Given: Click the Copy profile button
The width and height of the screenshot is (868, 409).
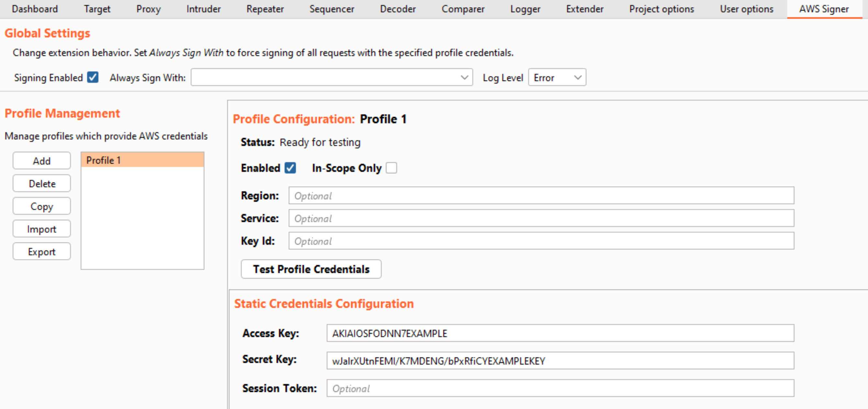Looking at the screenshot, I should pos(42,206).
